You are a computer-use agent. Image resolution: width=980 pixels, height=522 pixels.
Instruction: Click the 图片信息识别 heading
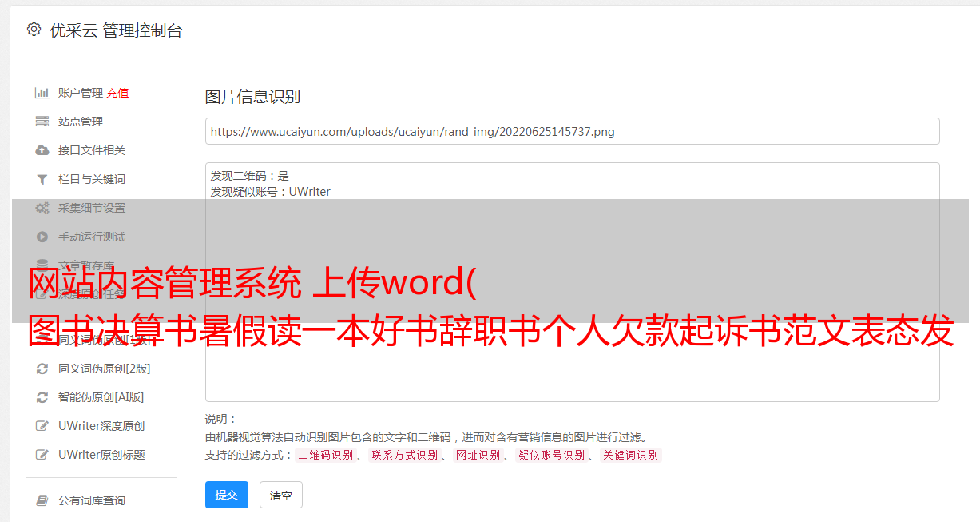click(x=252, y=97)
